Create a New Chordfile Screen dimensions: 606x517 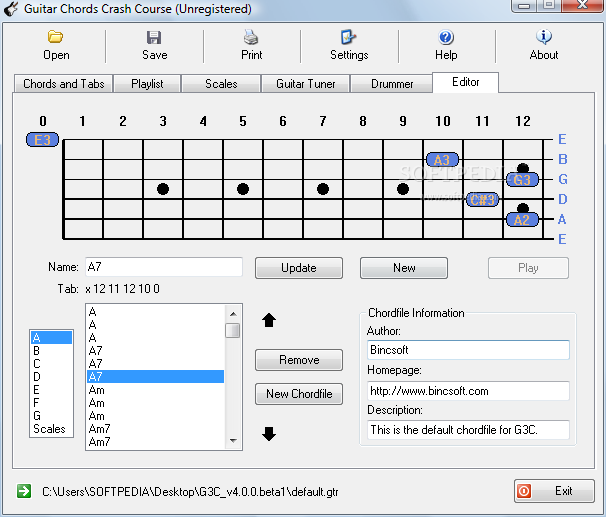click(299, 394)
